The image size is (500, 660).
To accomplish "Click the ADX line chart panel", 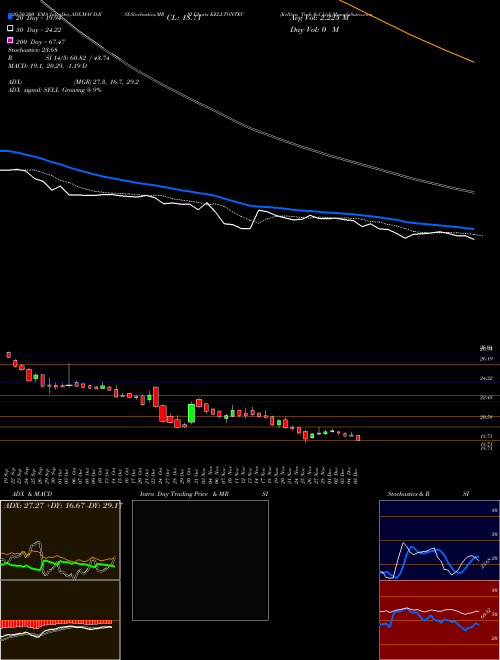I will [60, 540].
